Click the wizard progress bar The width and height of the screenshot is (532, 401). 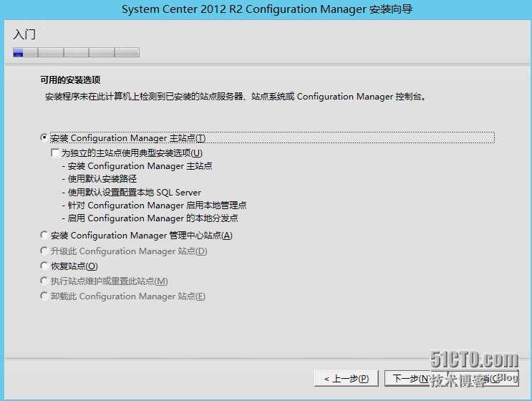tap(76, 52)
